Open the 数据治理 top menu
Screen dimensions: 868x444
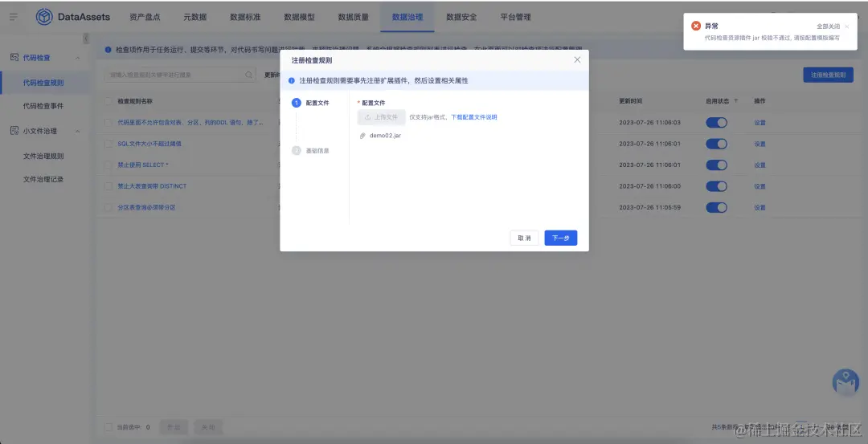[x=407, y=17]
